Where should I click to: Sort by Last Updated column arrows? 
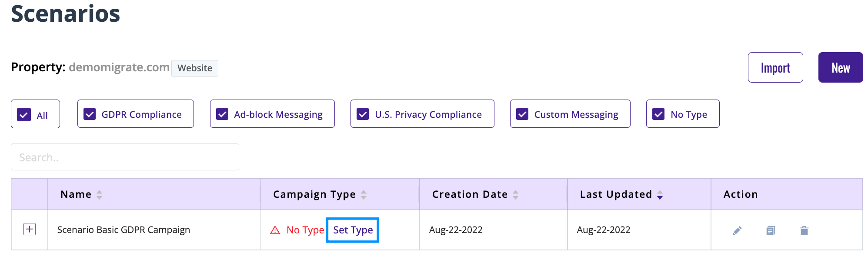(x=660, y=195)
